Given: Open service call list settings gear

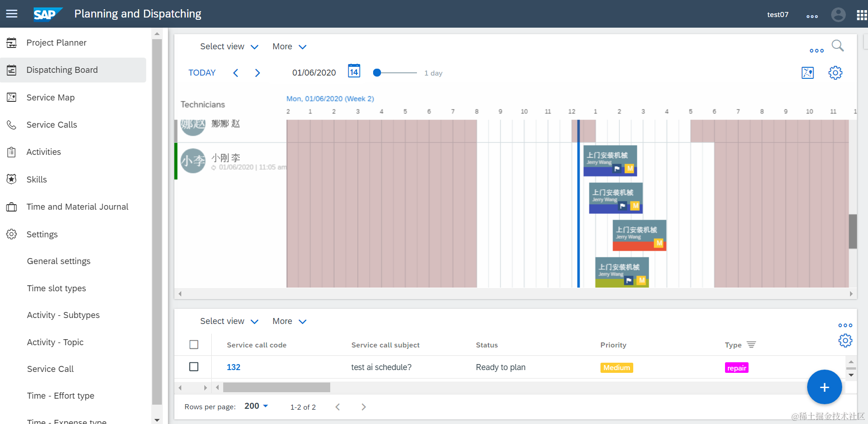Looking at the screenshot, I should coord(845,341).
